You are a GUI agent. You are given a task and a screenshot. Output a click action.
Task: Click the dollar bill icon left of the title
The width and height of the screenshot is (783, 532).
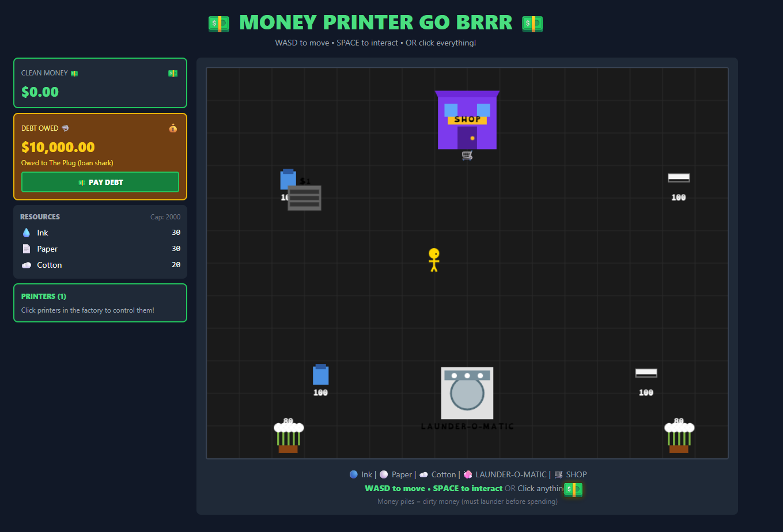point(218,24)
